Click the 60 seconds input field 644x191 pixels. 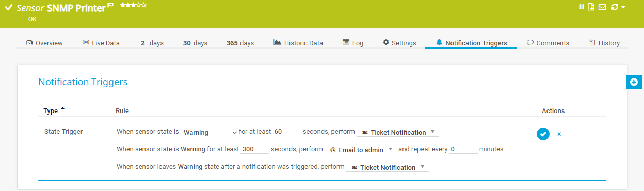pyautogui.click(x=286, y=132)
